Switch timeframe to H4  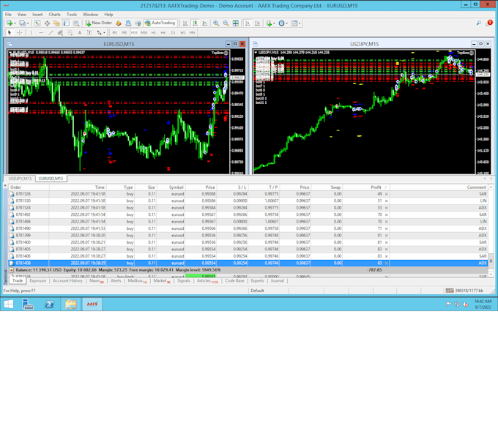pyautogui.click(x=163, y=33)
